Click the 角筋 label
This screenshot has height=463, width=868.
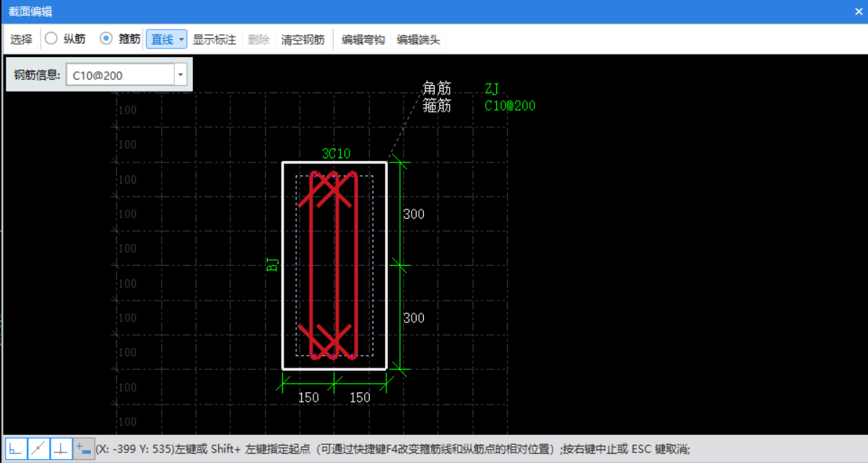point(437,88)
